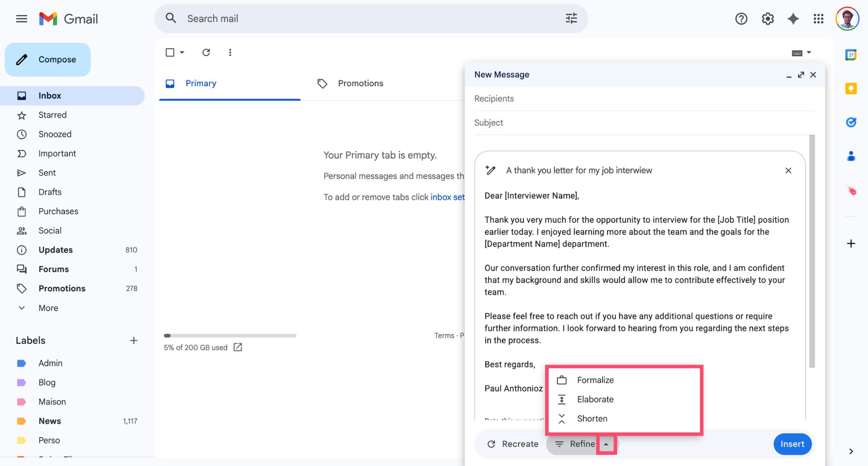
Task: Insert the generated thank-you draft
Action: click(x=792, y=444)
